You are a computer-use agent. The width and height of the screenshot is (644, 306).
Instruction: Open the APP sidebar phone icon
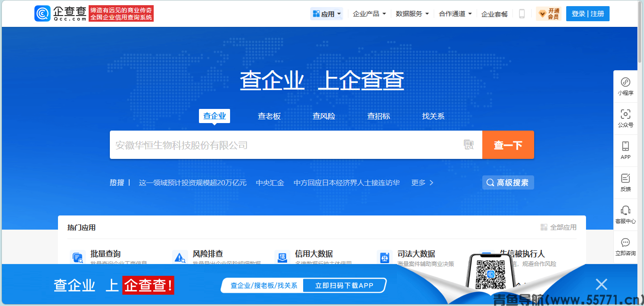pos(626,146)
